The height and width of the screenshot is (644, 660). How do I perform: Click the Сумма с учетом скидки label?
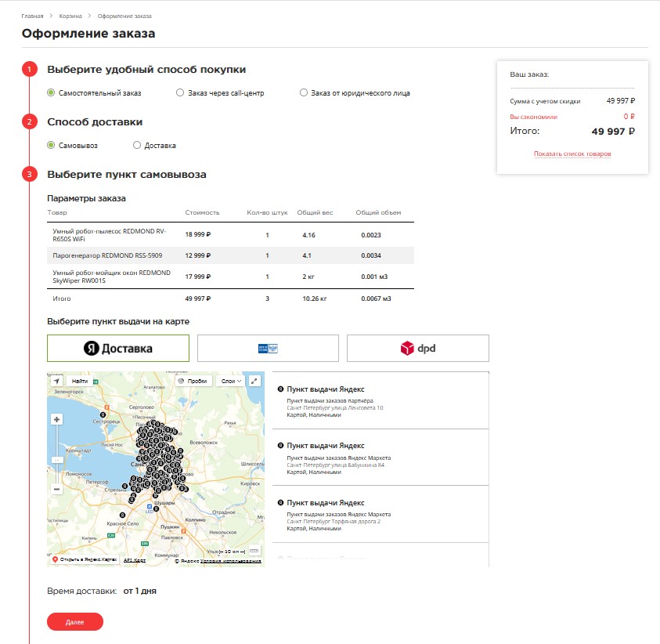[545, 101]
